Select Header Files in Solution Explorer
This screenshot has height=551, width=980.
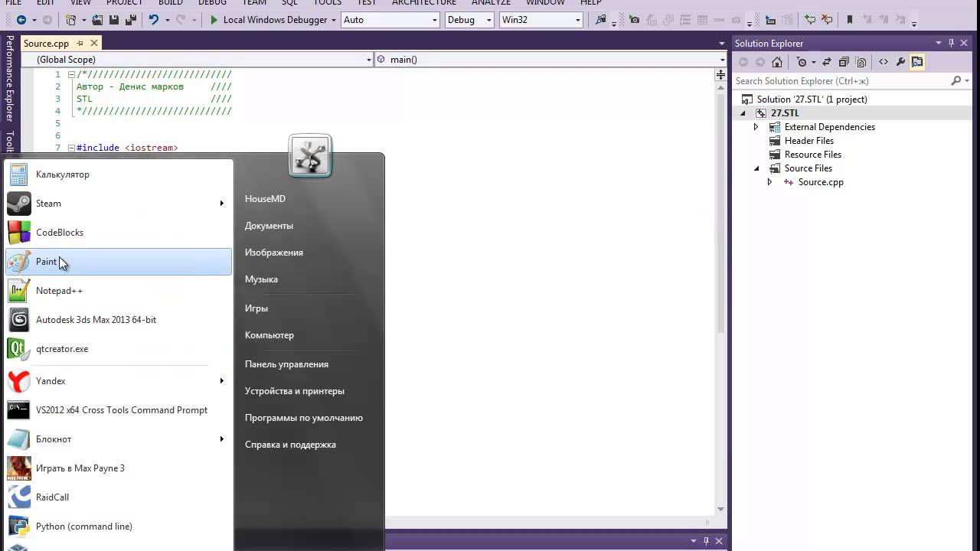(808, 141)
